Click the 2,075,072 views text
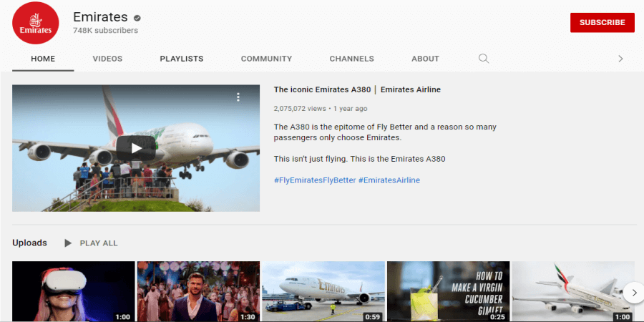The image size is (644, 322). click(x=300, y=109)
